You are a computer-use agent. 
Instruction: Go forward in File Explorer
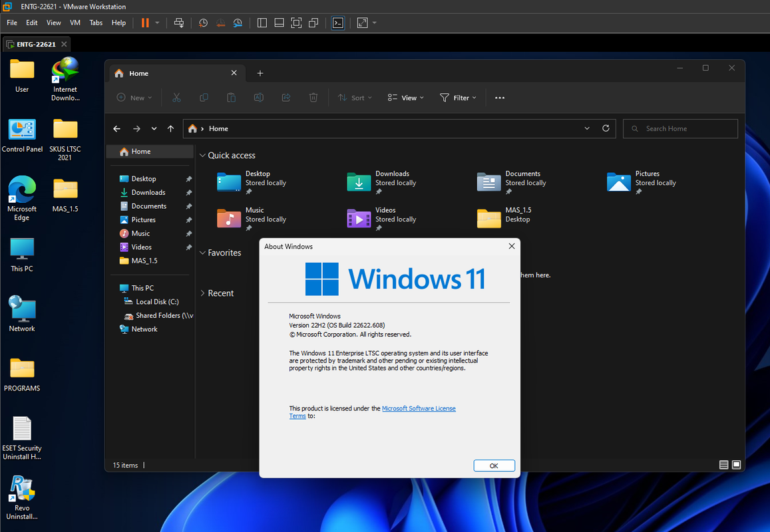pos(136,128)
